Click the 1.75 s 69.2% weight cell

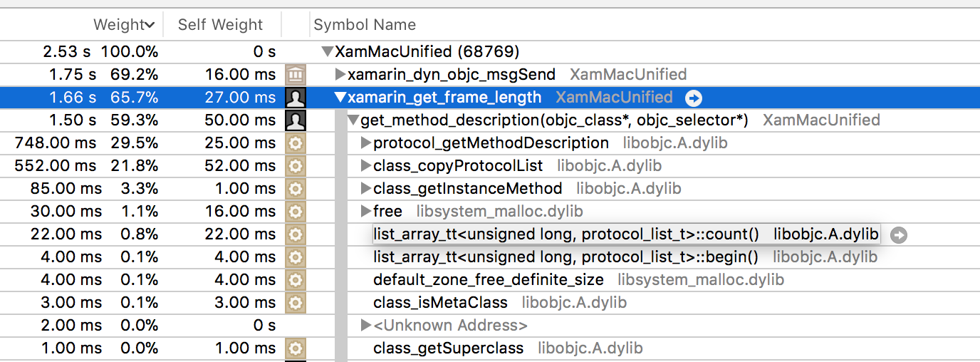point(104,75)
